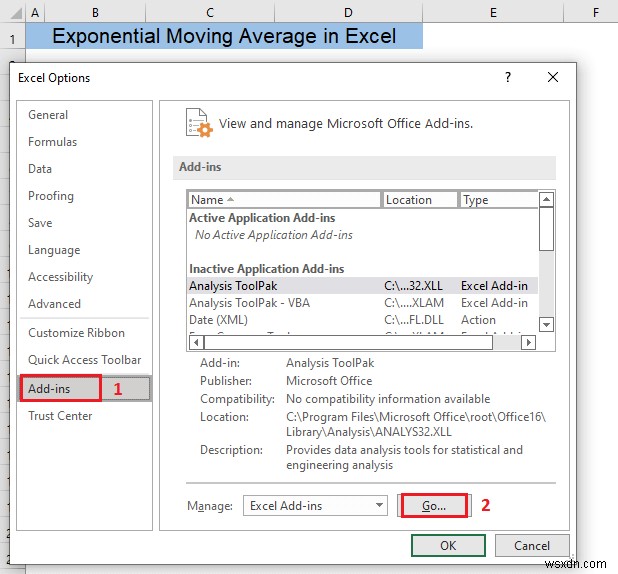Click the Add-ins document gear icon
Screen dimensions: 618x574
[199, 123]
